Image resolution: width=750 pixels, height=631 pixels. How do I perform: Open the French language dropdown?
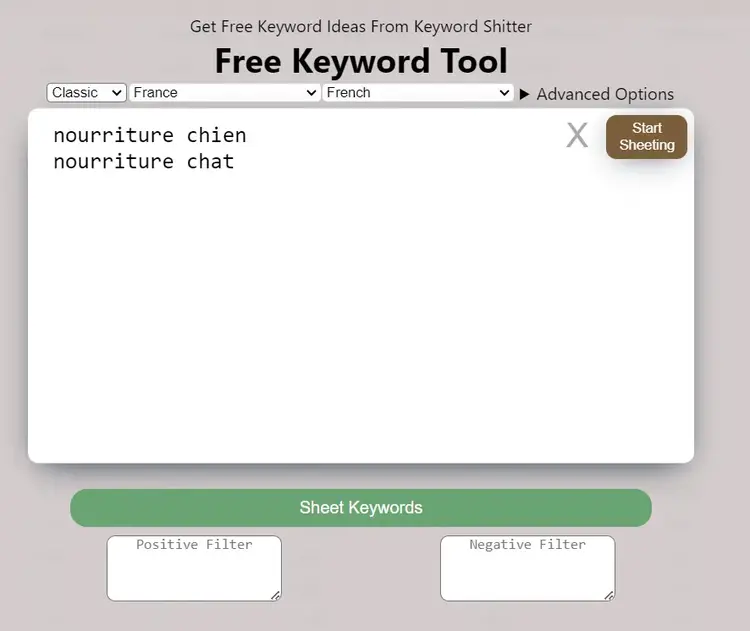point(418,92)
